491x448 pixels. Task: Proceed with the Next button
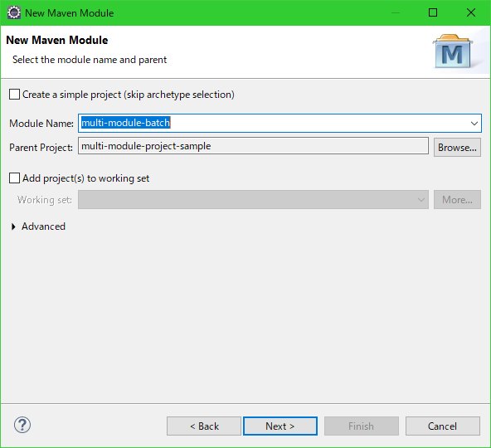(280, 426)
